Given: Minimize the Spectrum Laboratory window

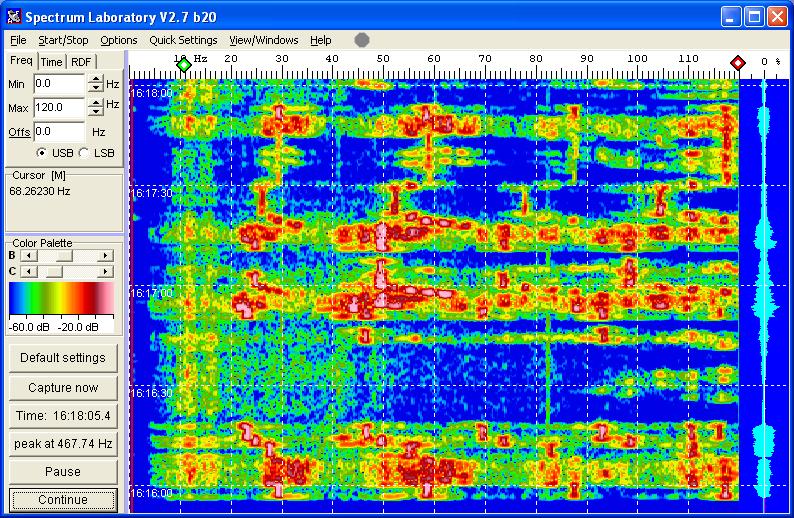Looking at the screenshot, I should coord(730,17).
